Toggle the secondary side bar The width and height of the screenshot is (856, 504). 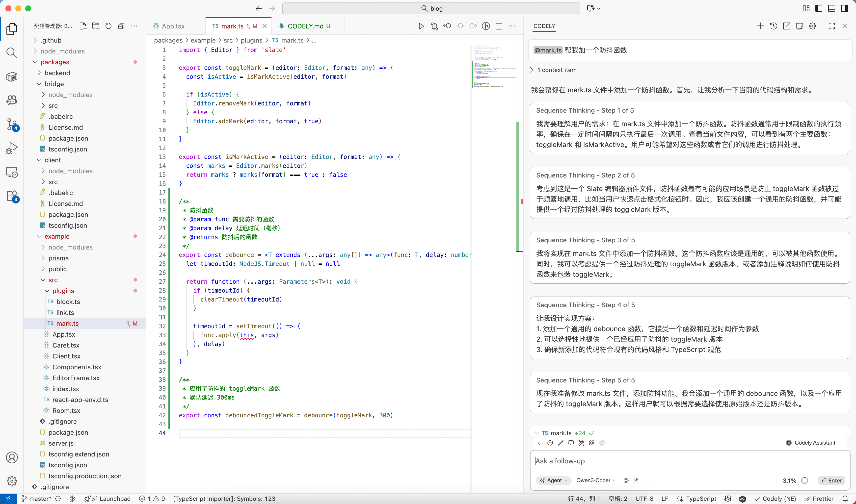coord(844,8)
